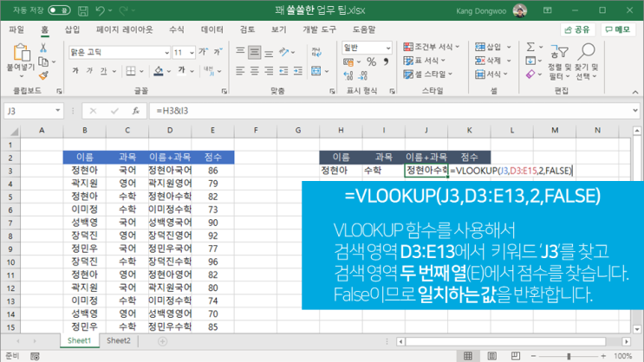Switch to Page Layout (페이지 레이아웃) tab
644x362 pixels.
click(125, 29)
